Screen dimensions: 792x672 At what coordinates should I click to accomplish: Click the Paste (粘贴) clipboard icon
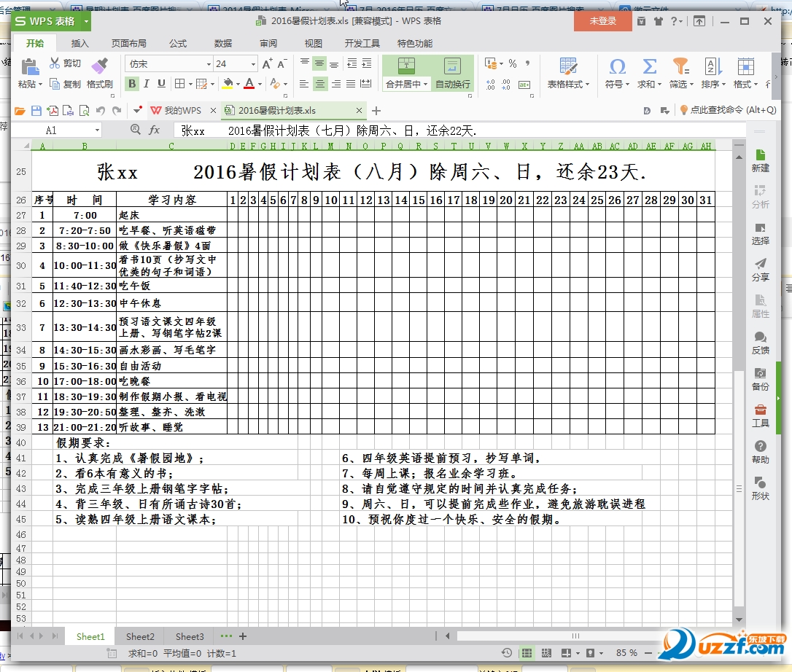pyautogui.click(x=29, y=66)
